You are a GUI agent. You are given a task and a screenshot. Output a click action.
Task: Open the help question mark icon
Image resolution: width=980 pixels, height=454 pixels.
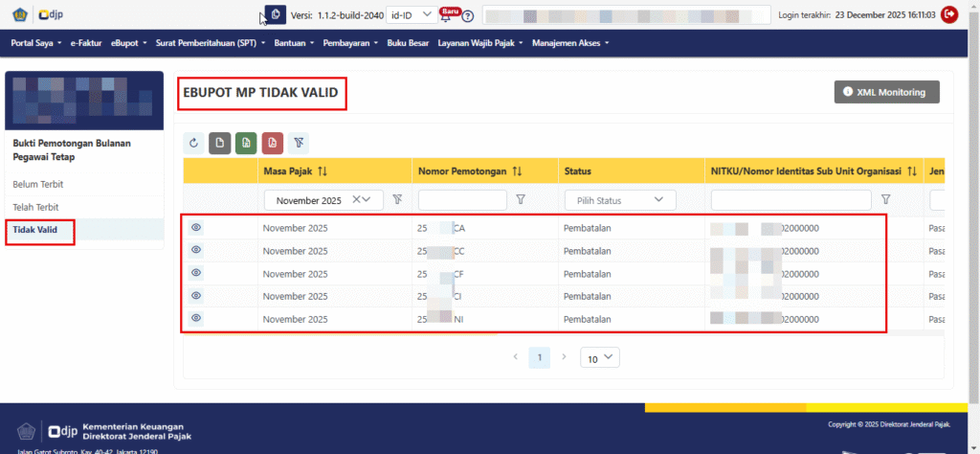(468, 16)
